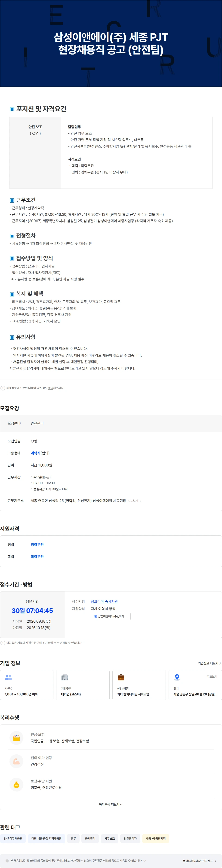This screenshot has width=222, height=868.
Task: Click the 대기업 (코스피) company type card
Action: click(83, 685)
